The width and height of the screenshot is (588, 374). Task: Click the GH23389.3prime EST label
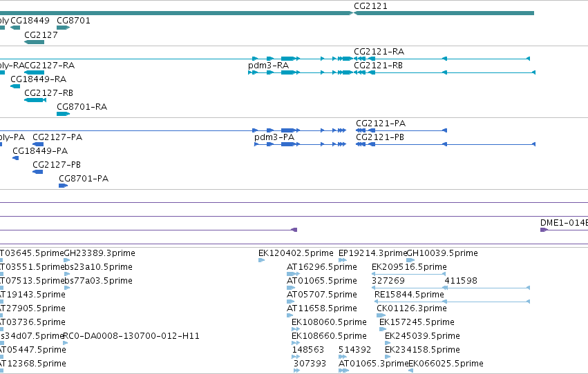click(x=99, y=253)
